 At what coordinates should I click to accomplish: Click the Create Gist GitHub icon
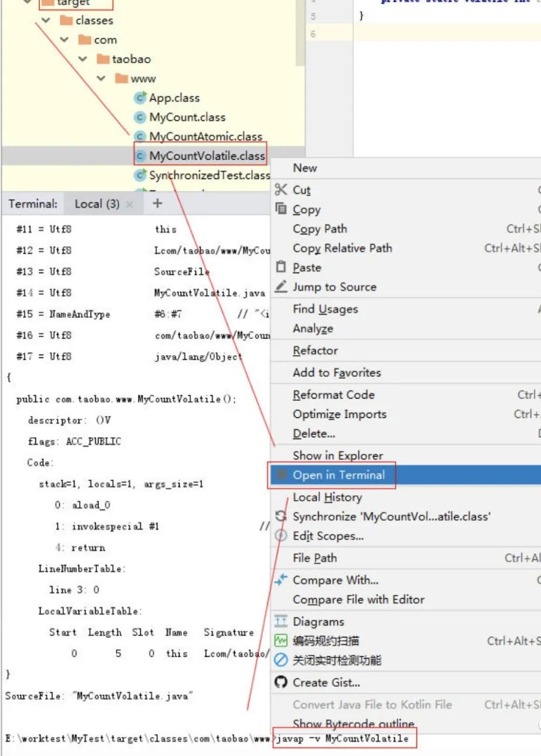click(280, 683)
